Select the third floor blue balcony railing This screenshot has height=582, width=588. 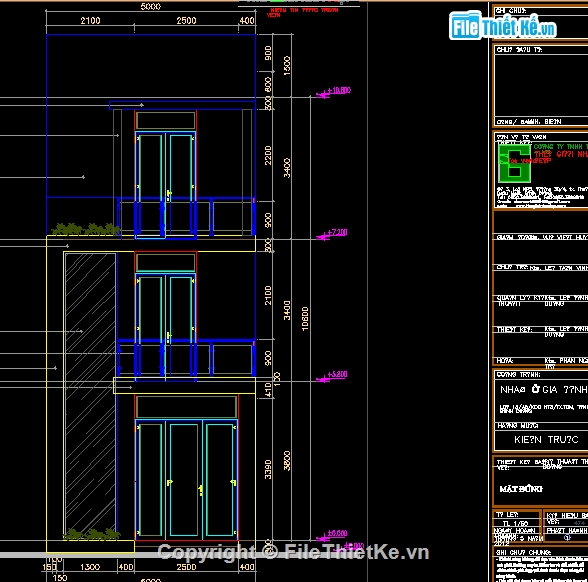(186, 216)
